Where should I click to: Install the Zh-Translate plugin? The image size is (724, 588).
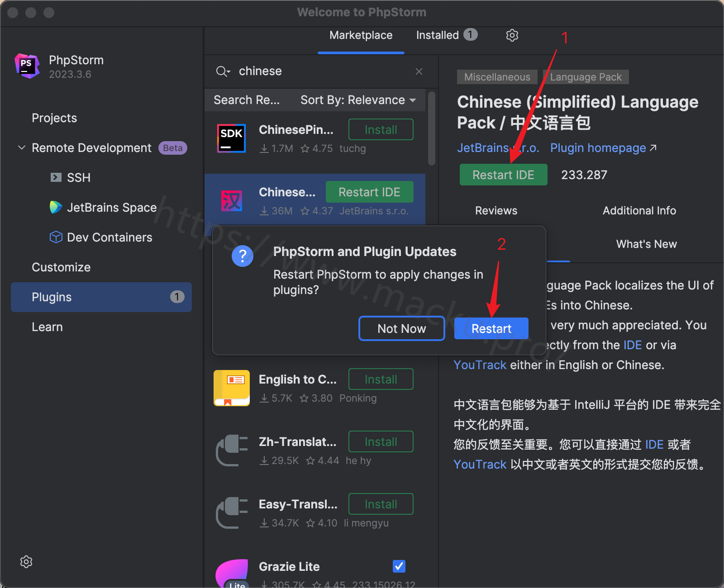(x=381, y=442)
